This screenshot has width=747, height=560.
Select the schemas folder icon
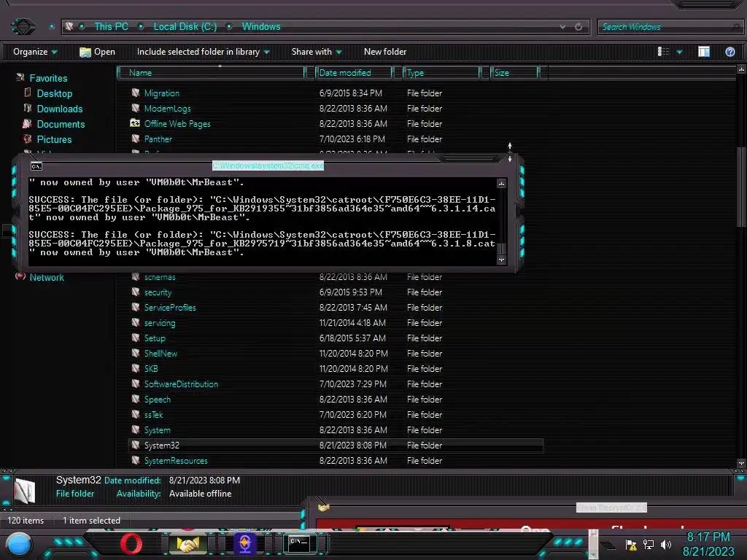(x=136, y=276)
